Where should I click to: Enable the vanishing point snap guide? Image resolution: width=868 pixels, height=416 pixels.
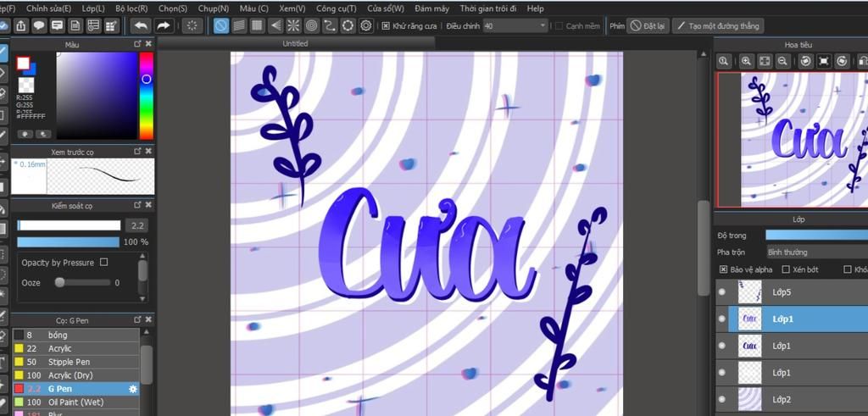pos(275,25)
